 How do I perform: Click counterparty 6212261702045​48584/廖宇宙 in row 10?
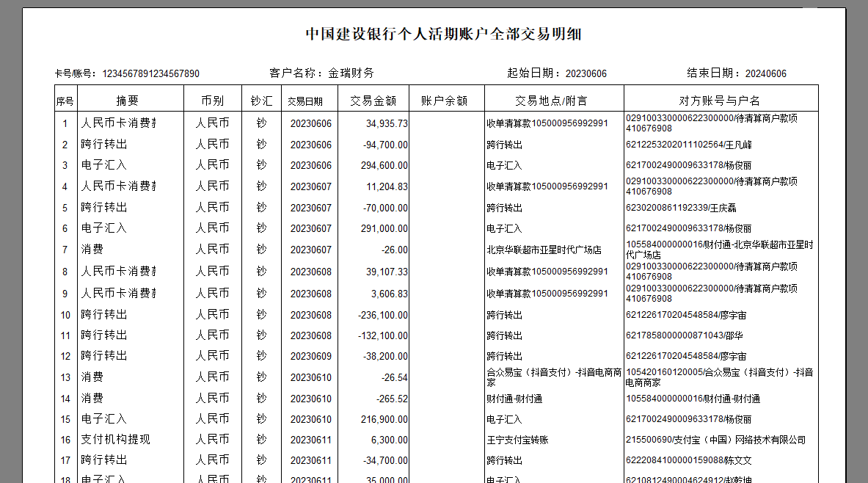pos(686,315)
